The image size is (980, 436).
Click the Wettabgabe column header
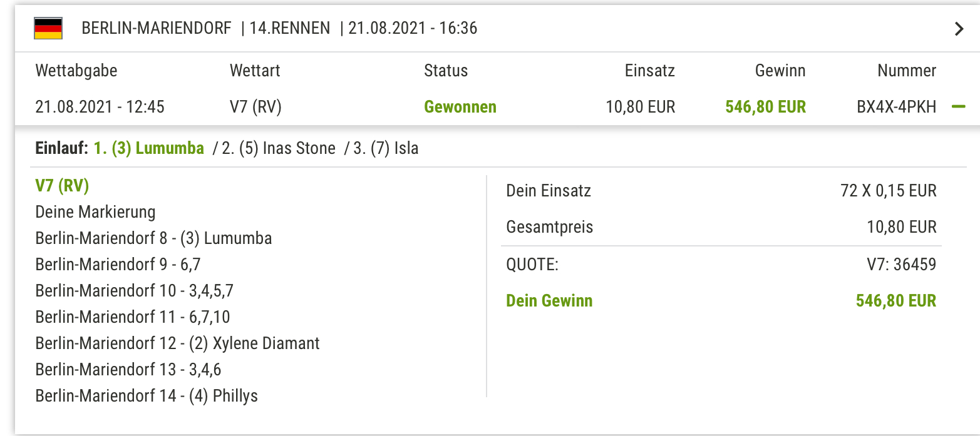(x=76, y=71)
